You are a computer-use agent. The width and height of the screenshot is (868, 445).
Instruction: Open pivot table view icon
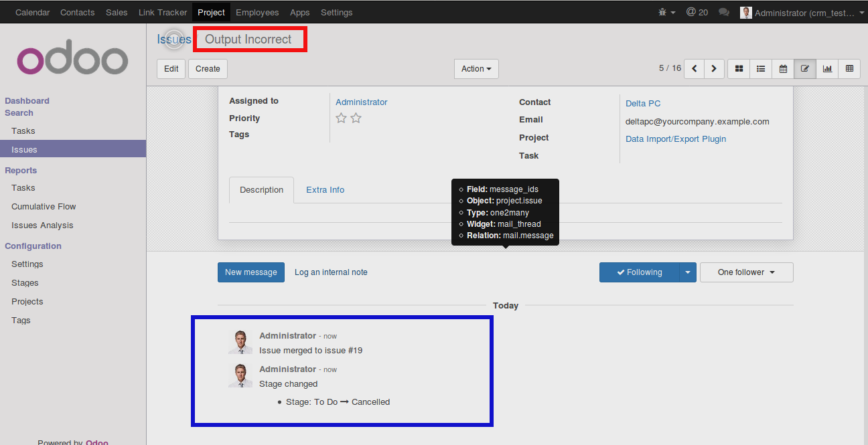(x=849, y=68)
